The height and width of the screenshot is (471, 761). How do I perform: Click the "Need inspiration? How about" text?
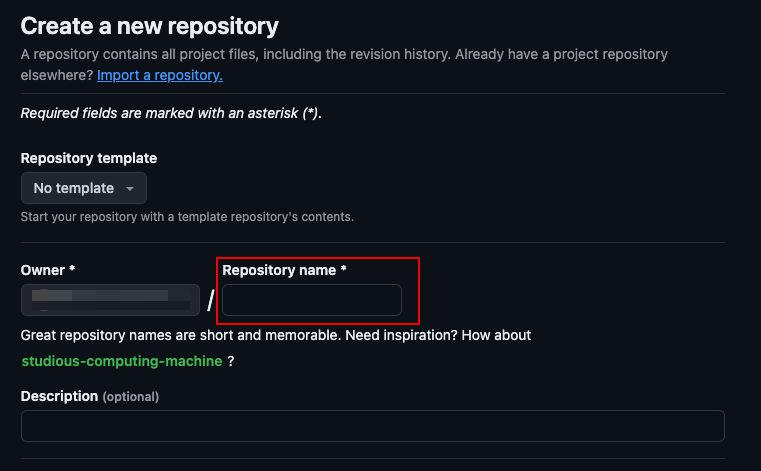click(437, 335)
